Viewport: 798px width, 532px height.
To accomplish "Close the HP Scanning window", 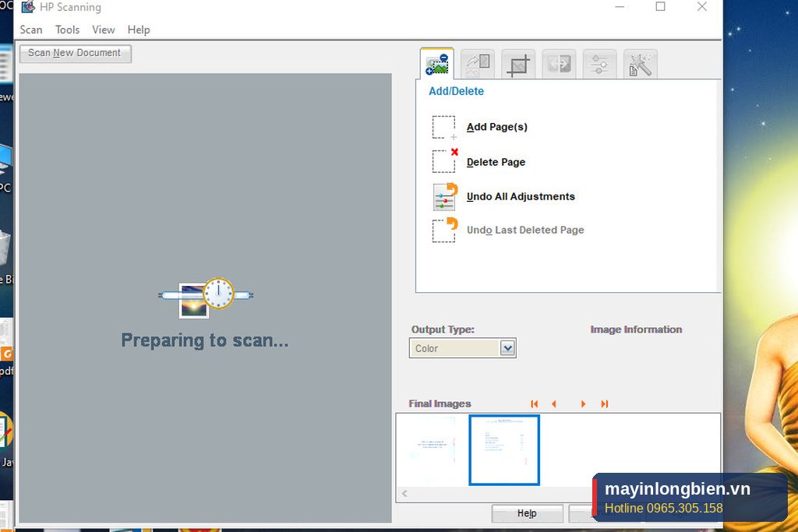I will 702,6.
